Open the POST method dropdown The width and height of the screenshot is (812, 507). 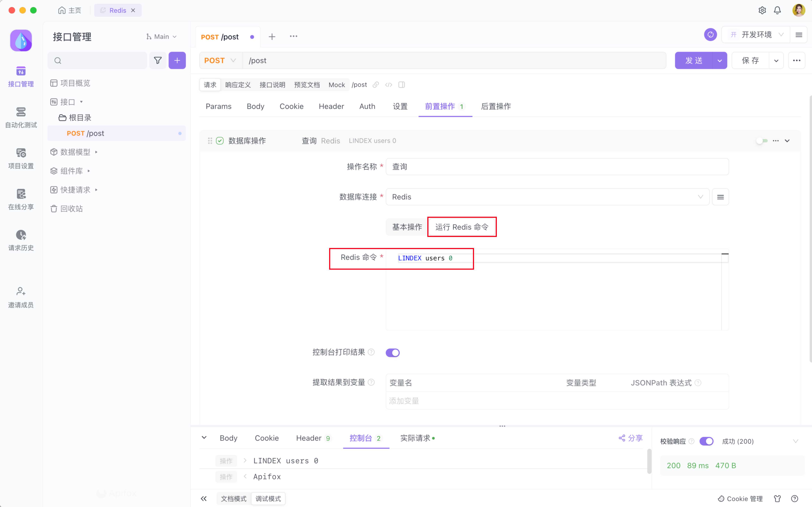(x=220, y=60)
